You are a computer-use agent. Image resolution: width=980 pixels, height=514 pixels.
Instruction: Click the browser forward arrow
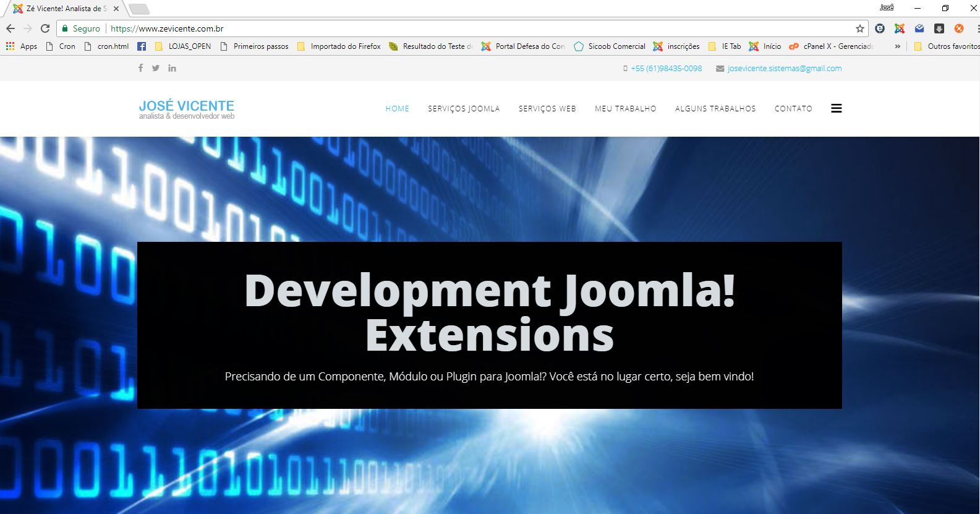28,28
